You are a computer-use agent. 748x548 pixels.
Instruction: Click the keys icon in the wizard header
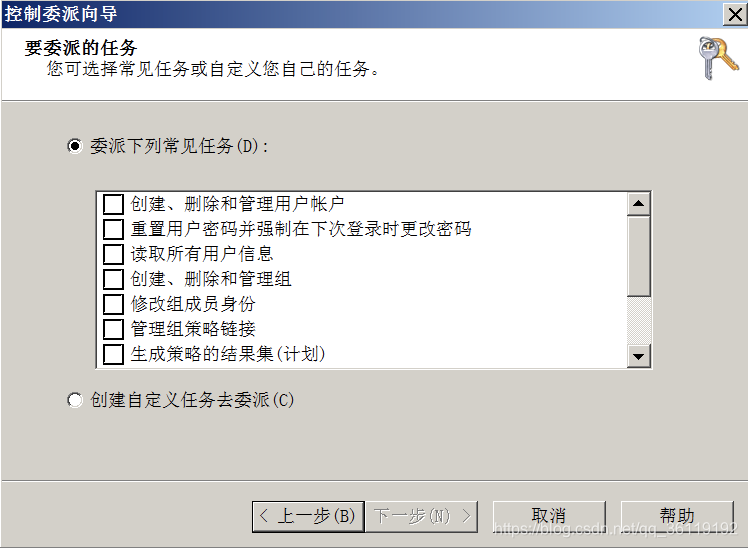(x=717, y=58)
